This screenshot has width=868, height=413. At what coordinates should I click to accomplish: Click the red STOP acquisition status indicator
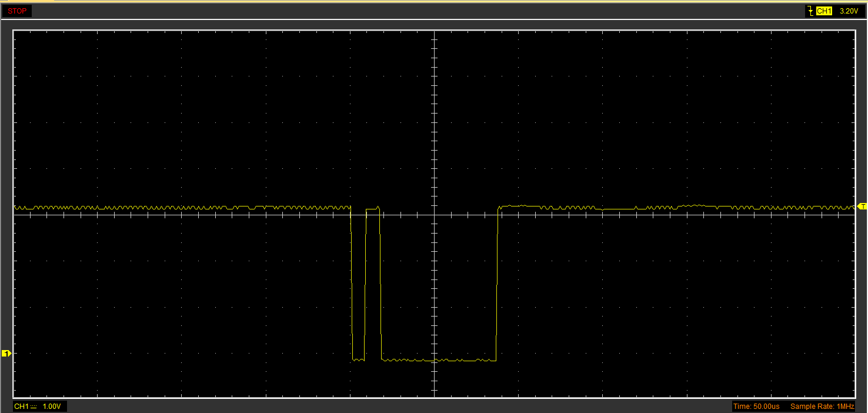17,11
